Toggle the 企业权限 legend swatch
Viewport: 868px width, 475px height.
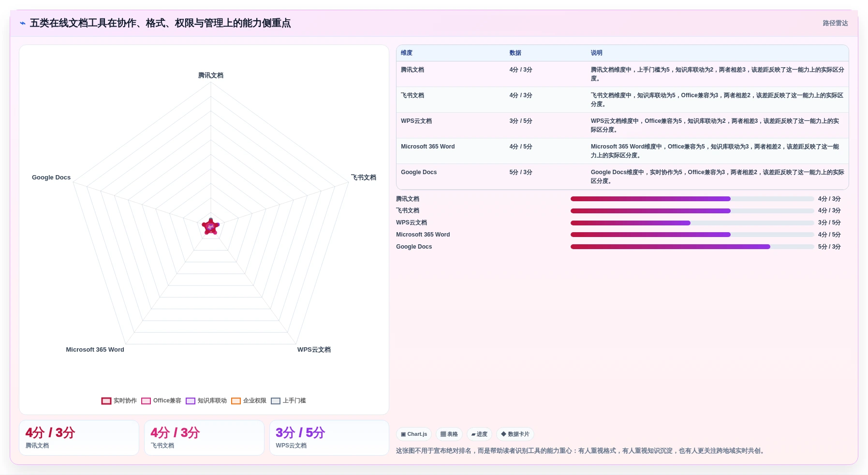(236, 401)
